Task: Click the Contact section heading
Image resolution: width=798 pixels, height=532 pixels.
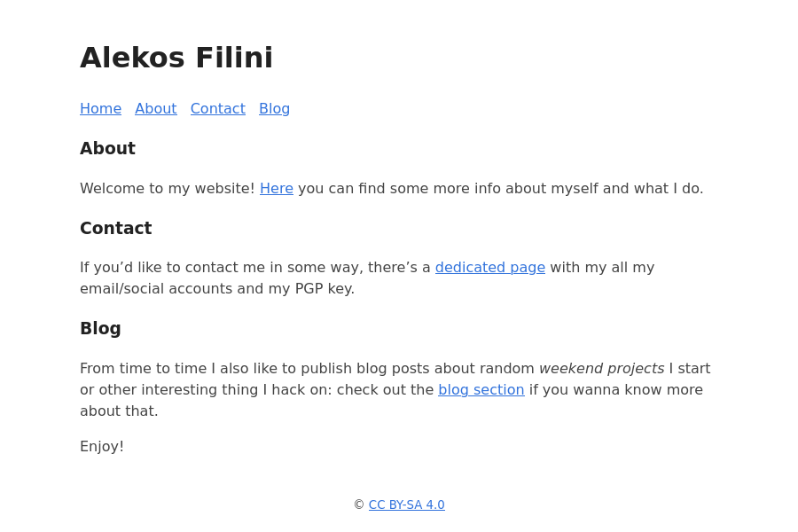Action: coord(115,228)
